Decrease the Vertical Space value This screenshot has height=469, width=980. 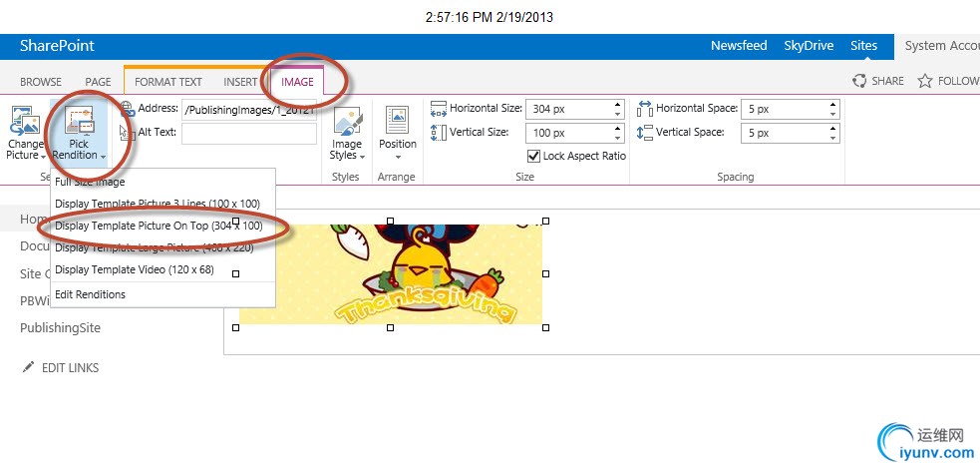point(832,138)
